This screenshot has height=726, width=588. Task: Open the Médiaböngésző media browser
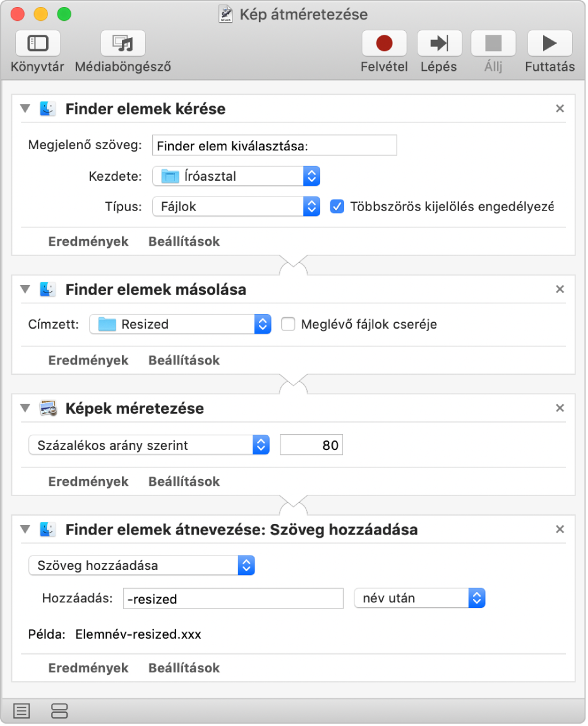tap(123, 44)
